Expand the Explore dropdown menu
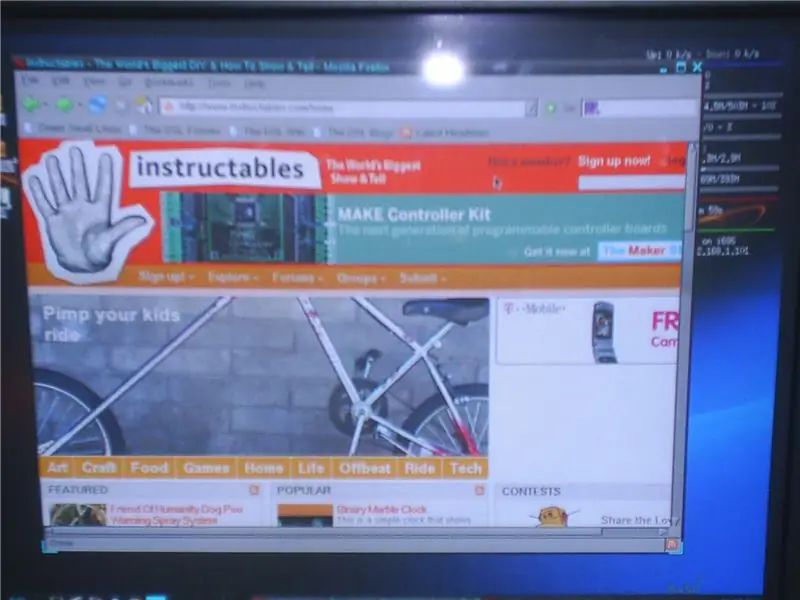Screen dimensions: 800x600 233,278
